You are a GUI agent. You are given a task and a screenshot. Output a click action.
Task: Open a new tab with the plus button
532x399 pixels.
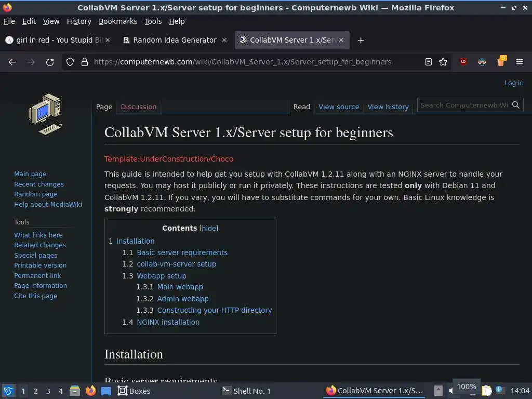point(361,41)
